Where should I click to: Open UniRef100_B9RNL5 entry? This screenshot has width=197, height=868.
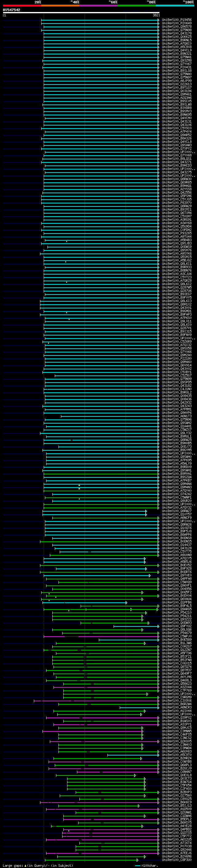[x=176, y=40]
